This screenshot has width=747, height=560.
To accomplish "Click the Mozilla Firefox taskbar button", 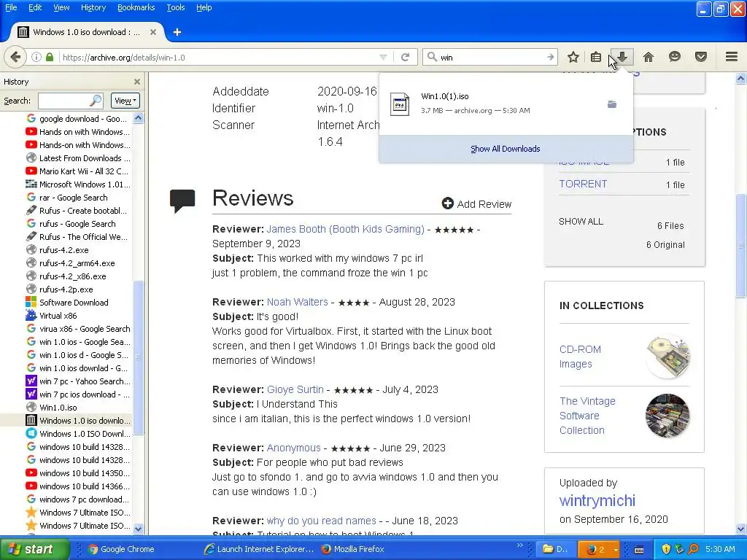I will (353, 549).
